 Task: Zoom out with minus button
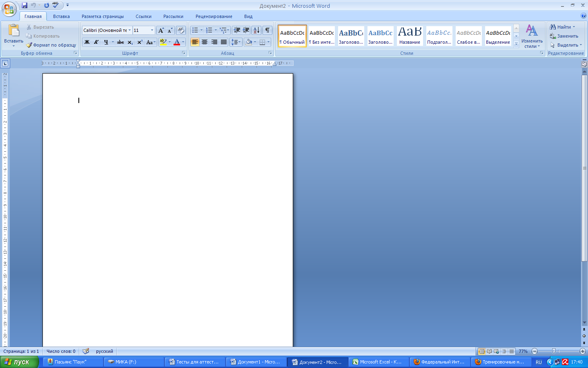pyautogui.click(x=535, y=351)
